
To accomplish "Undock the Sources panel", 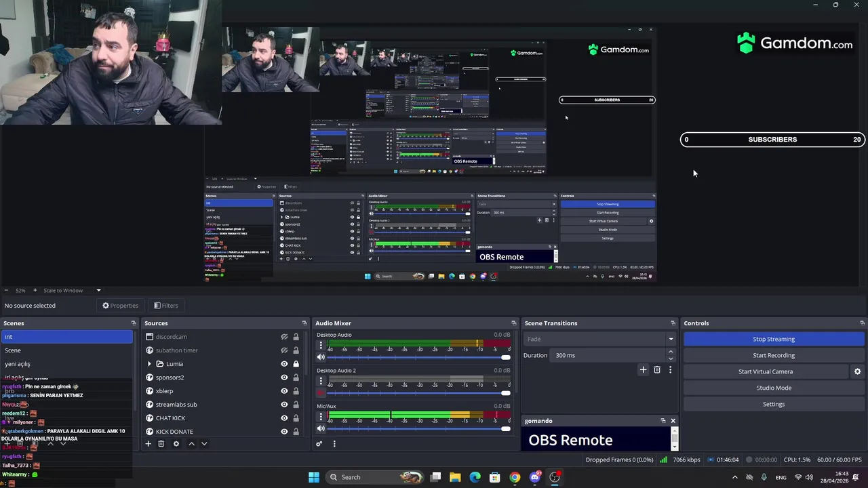I will [304, 323].
